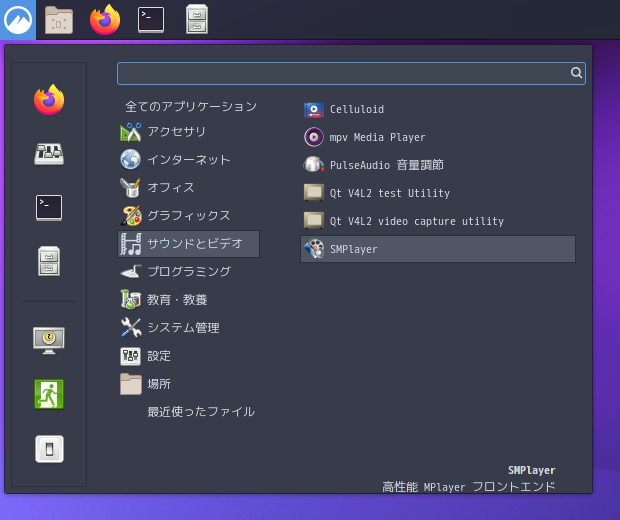Click the アクセサリ scissors icon
Image resolution: width=620 pixels, height=520 pixels.
(130, 132)
